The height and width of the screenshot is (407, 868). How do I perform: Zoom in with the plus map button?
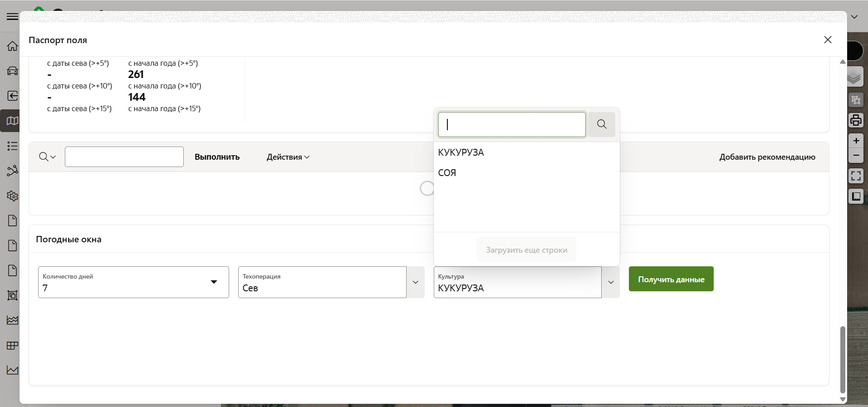point(856,141)
